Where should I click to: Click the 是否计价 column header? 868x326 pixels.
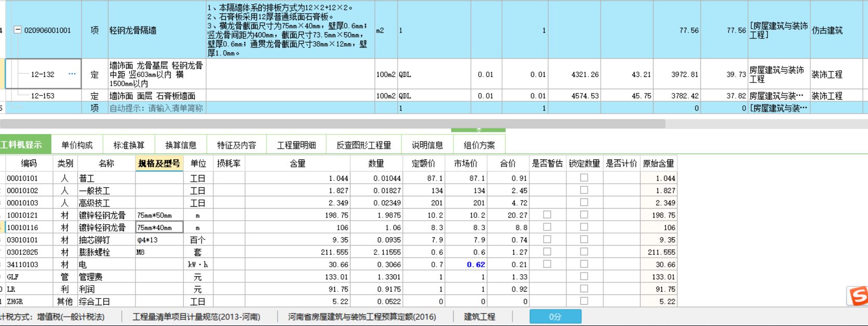(x=621, y=164)
